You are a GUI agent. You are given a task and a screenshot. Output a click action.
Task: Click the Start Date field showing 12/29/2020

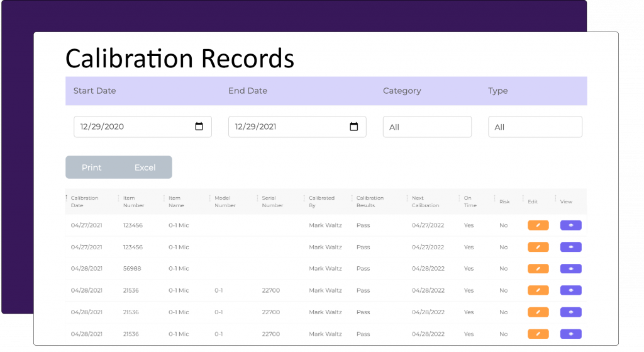(143, 127)
